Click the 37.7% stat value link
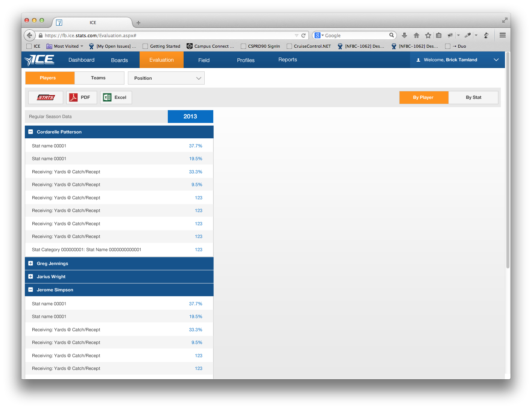Screen dimensions: 532x409 coord(196,146)
